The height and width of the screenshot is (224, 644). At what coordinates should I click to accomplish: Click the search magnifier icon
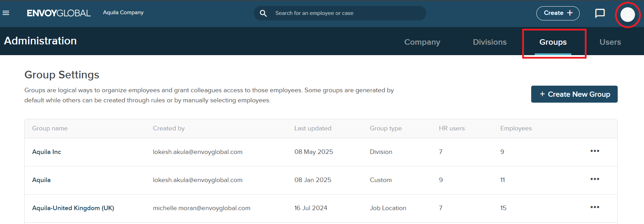[263, 13]
